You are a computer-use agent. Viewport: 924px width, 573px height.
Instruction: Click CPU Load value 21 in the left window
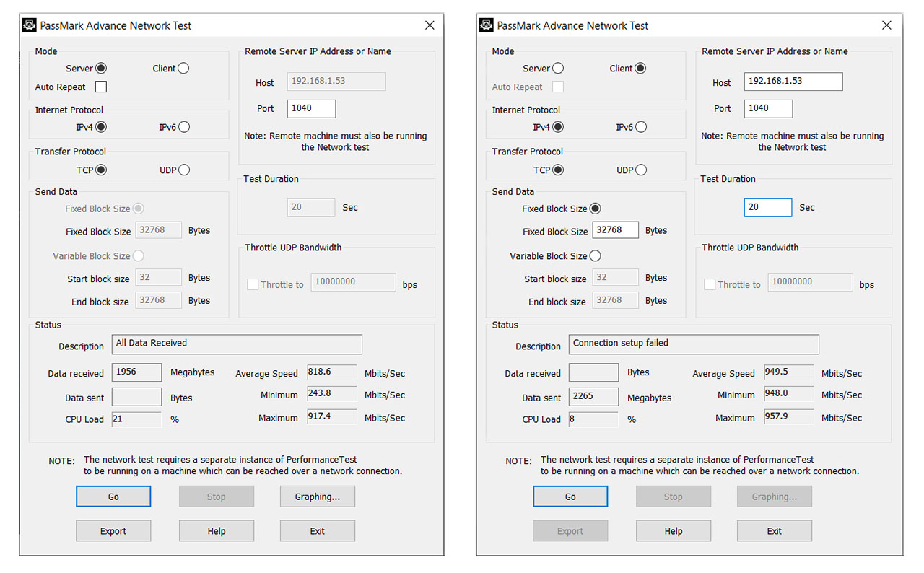click(136, 419)
